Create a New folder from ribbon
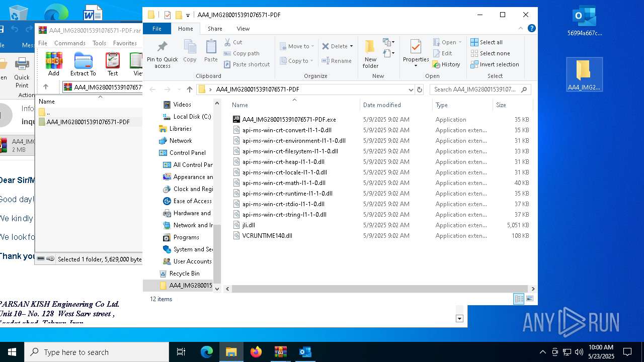Viewport: 644px width, 362px height. 370,54
